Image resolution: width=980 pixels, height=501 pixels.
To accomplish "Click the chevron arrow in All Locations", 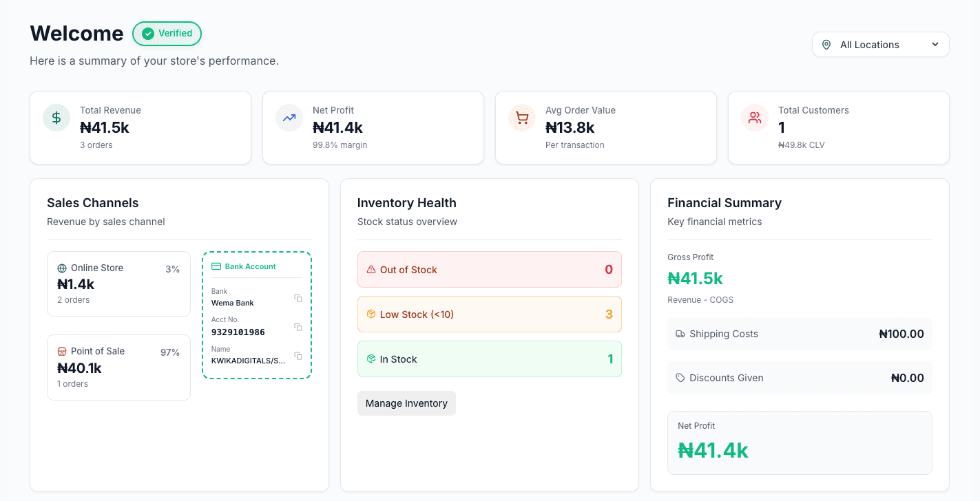I will (935, 45).
